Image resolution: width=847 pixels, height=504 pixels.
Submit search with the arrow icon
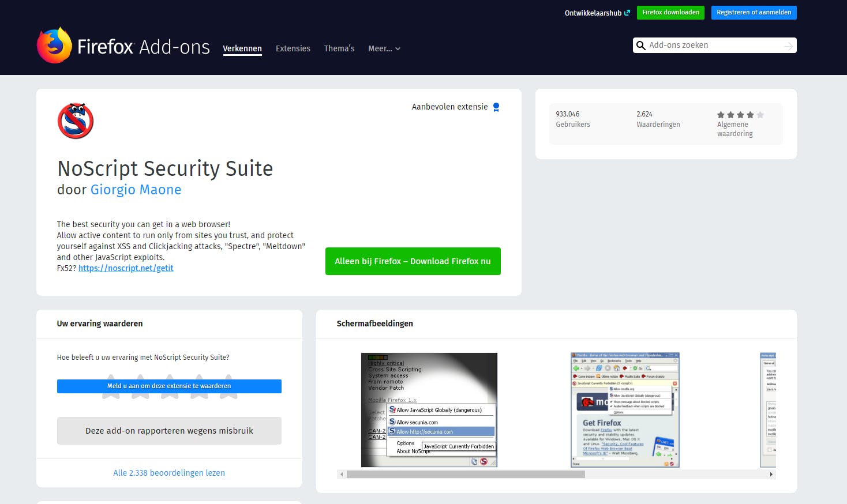[x=789, y=46]
